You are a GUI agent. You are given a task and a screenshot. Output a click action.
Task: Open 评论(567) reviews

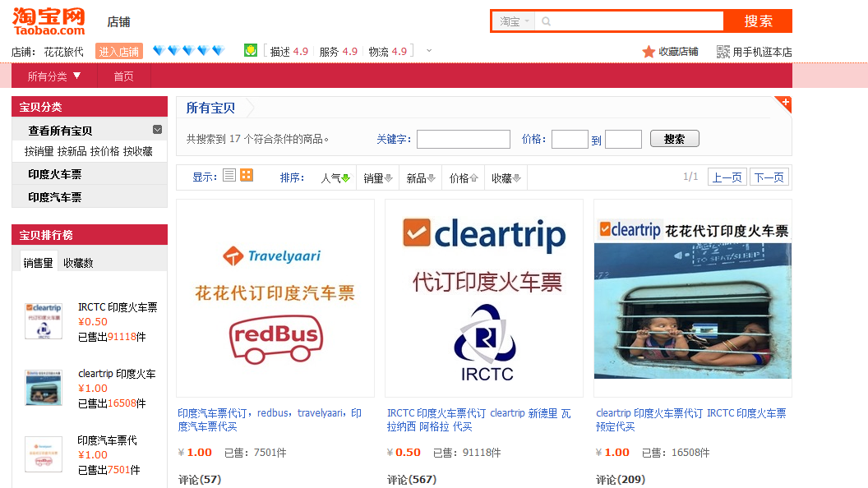click(411, 480)
